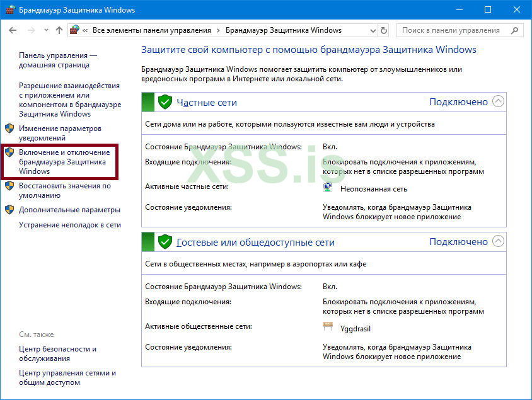The width and height of the screenshot is (532, 400).
Task: Click the title bar firewall icon
Action: 11,10
